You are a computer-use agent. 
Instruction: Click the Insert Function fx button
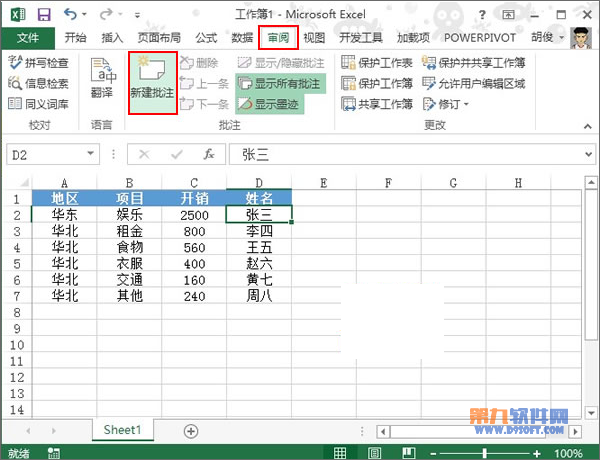[209, 154]
